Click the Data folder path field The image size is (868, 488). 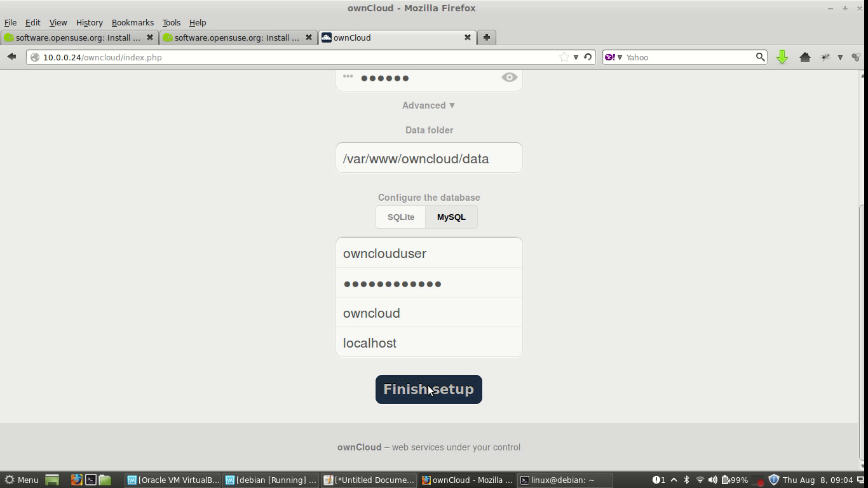click(429, 158)
